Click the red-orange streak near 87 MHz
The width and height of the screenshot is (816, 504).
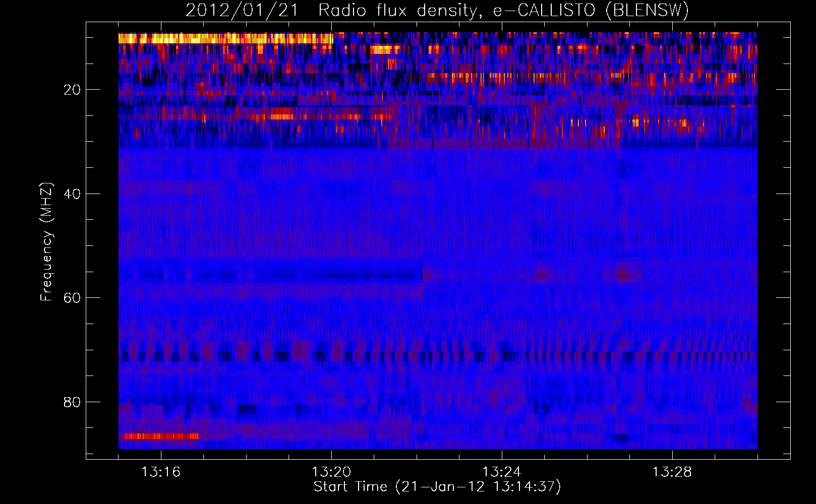[161, 436]
